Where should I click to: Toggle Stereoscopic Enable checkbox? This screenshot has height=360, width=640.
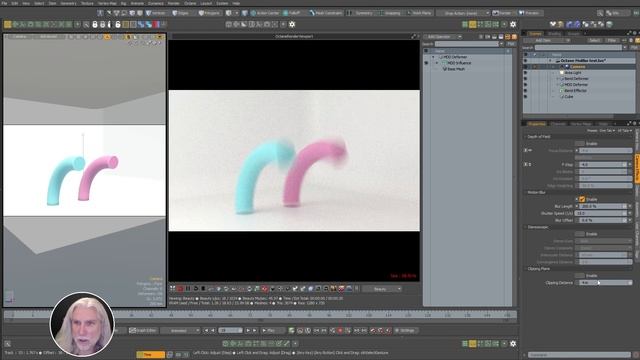coord(580,234)
